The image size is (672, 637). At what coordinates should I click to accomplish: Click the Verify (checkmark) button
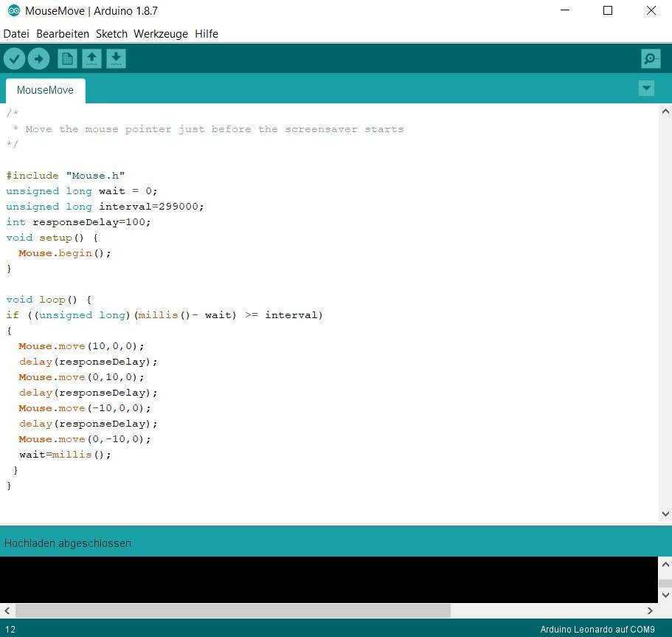[x=14, y=59]
